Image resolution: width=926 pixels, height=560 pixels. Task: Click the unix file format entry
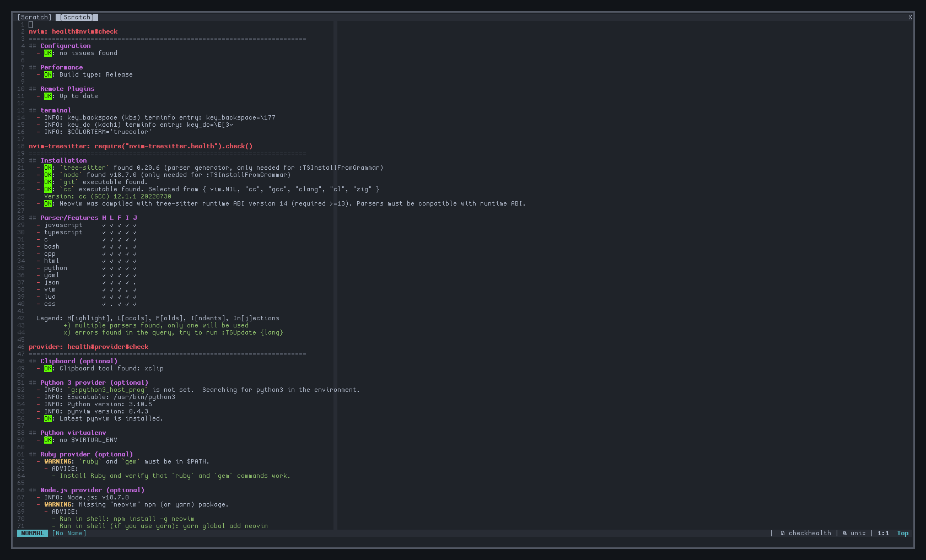click(858, 533)
